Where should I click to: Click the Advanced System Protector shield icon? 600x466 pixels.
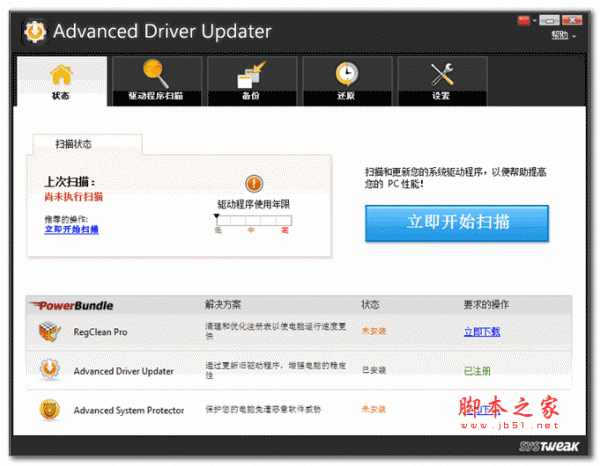pos(50,409)
